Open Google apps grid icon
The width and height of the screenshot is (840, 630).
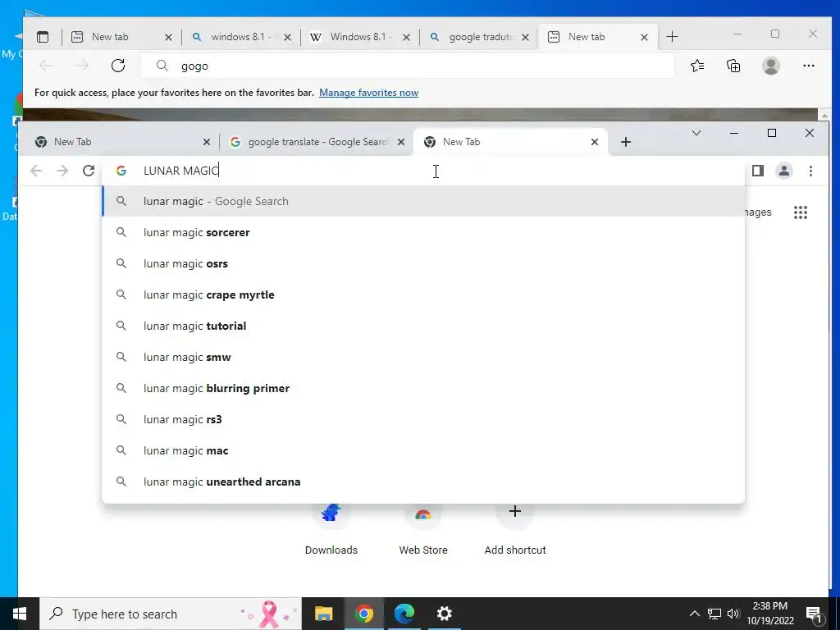tap(801, 212)
